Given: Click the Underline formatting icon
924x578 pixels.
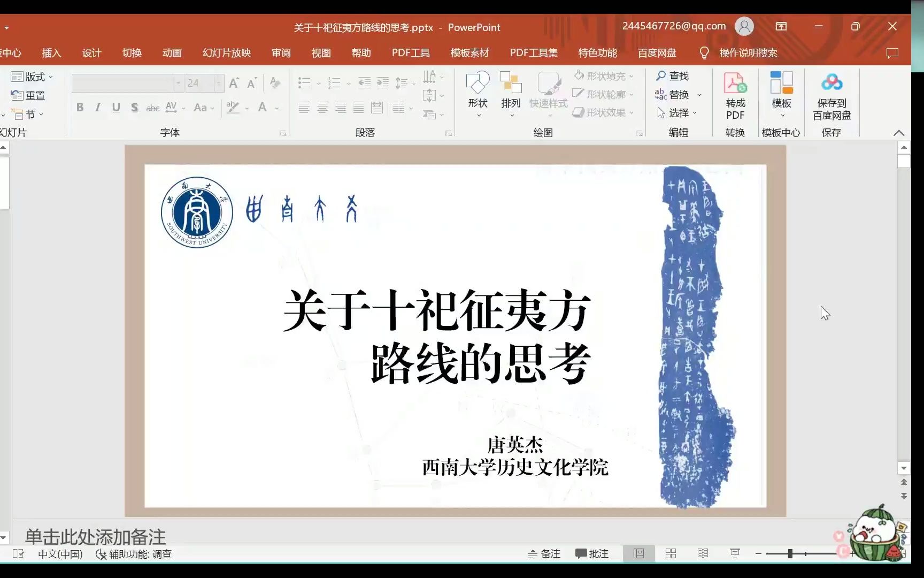Looking at the screenshot, I should (116, 108).
